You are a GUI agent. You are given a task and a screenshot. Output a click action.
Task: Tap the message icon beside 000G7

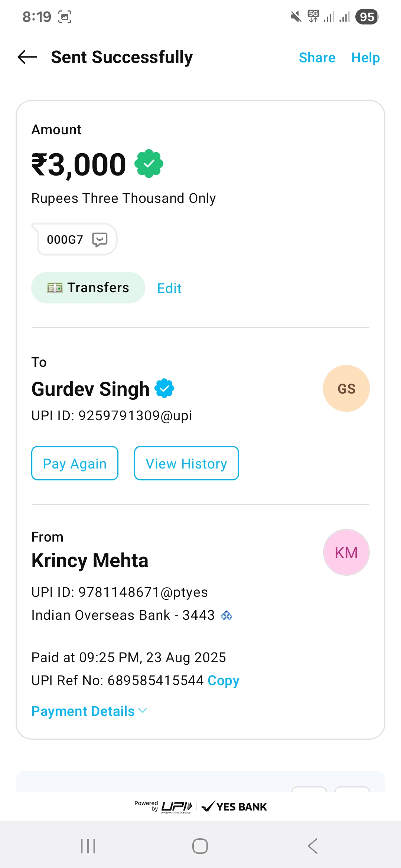point(100,240)
